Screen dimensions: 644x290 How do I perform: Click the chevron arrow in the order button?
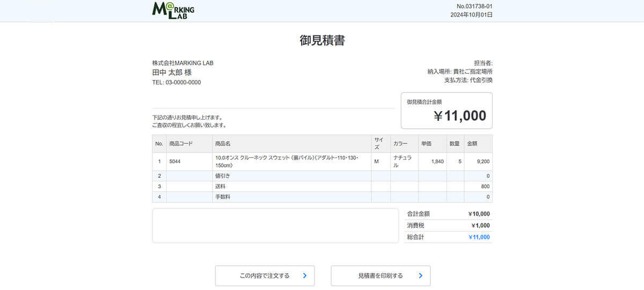[x=305, y=275]
